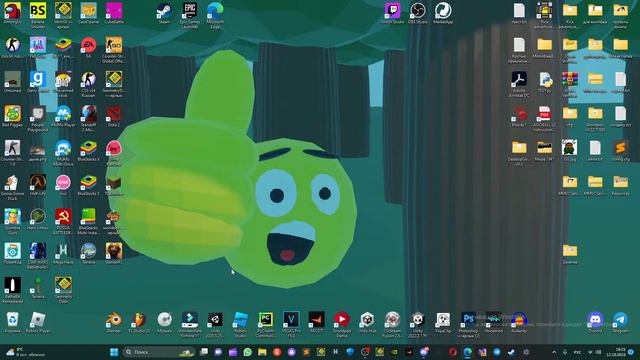Launch the Roblox Player shortcut
This screenshot has width=640, height=360.
tap(38, 322)
